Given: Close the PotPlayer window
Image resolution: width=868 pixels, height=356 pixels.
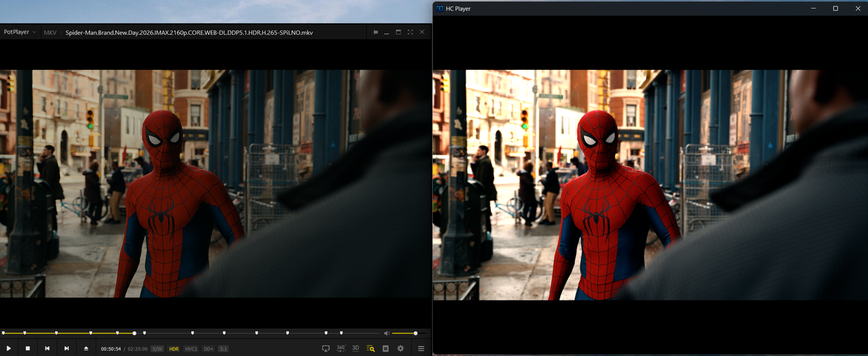Looking at the screenshot, I should click(x=422, y=32).
